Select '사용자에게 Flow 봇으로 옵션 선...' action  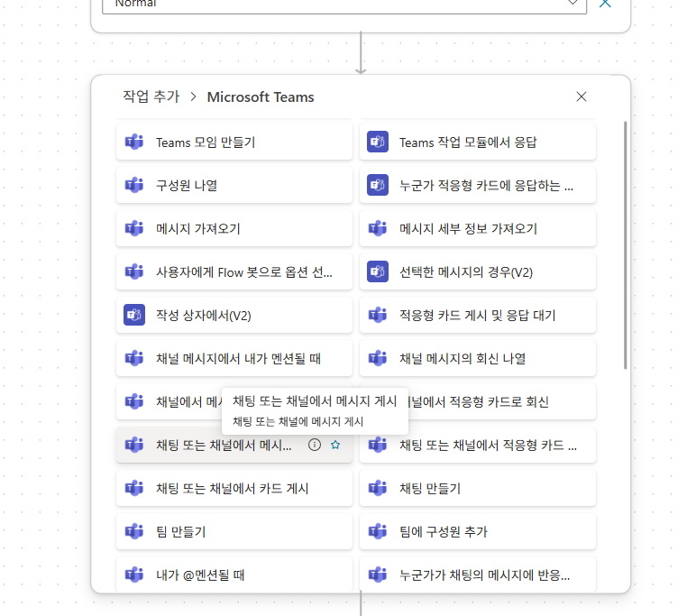[234, 271]
